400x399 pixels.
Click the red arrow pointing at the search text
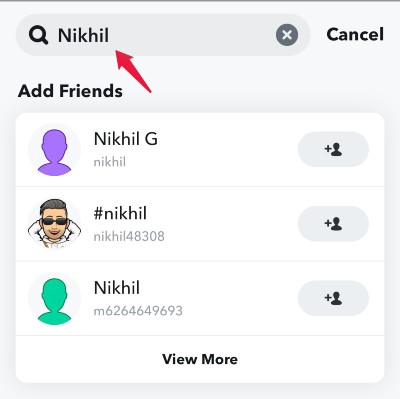(x=133, y=71)
